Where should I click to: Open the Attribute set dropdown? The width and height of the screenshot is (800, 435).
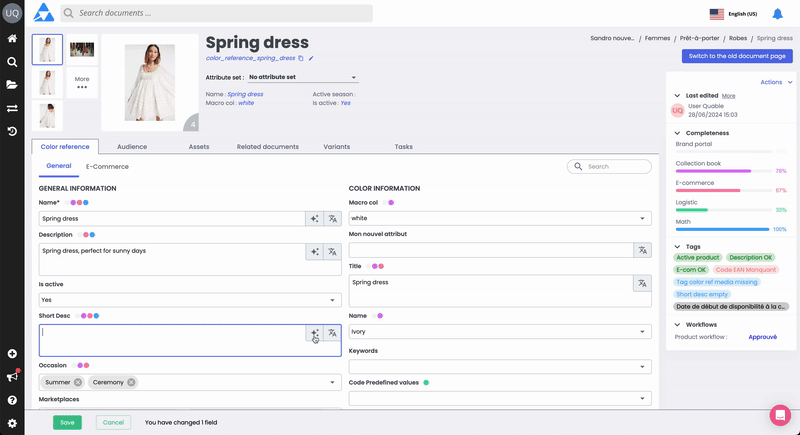point(302,77)
